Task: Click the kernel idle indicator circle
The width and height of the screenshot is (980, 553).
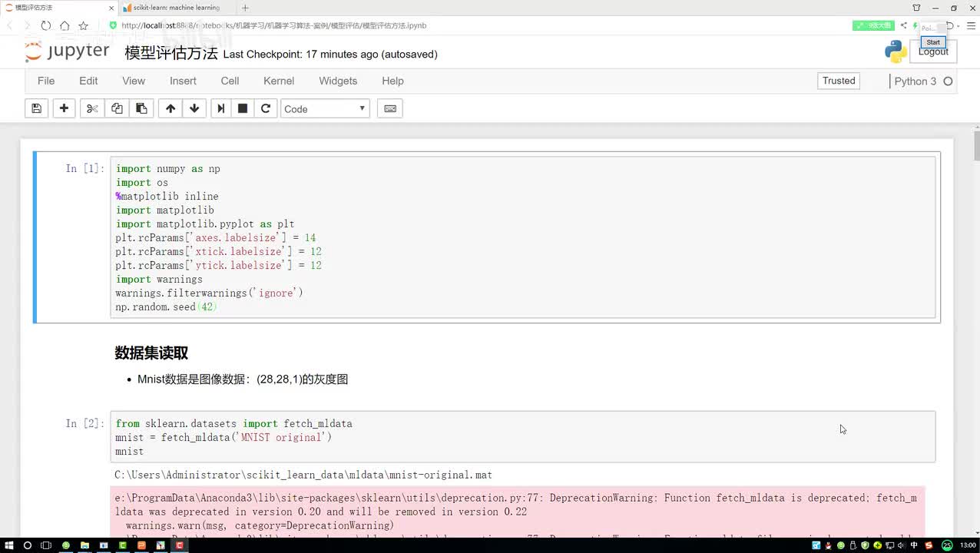Action: pyautogui.click(x=948, y=81)
